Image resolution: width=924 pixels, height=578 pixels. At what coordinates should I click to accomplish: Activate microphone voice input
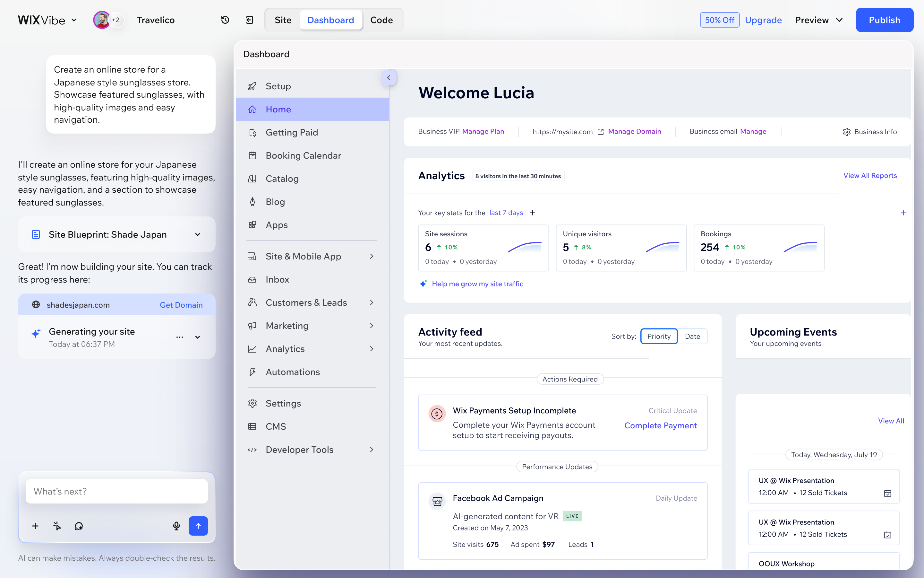[x=176, y=526]
